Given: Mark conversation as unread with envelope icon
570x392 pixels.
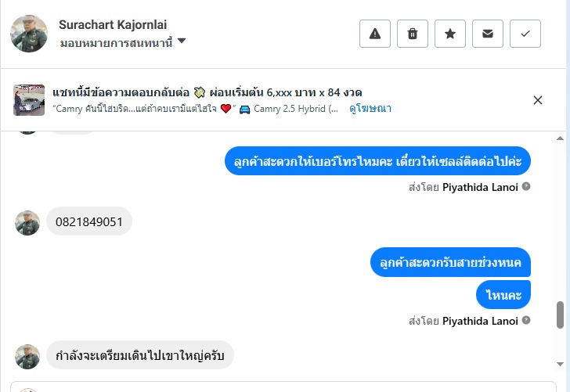Looking at the screenshot, I should (488, 34).
